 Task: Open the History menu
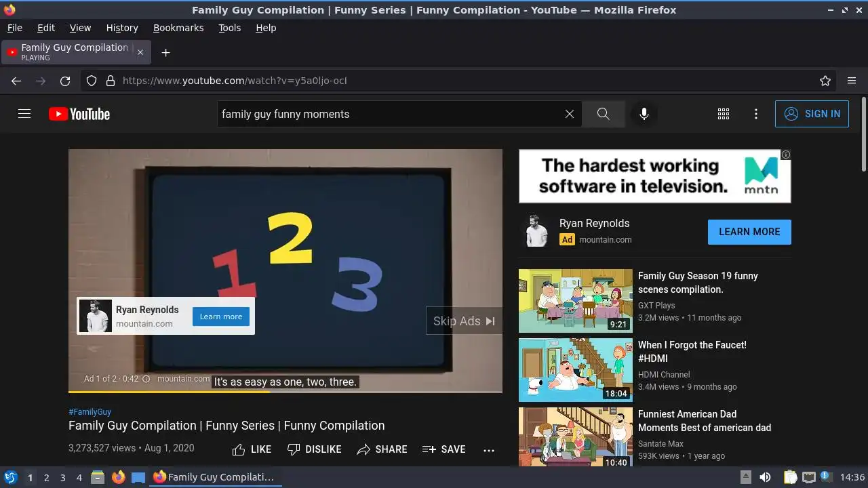point(122,28)
